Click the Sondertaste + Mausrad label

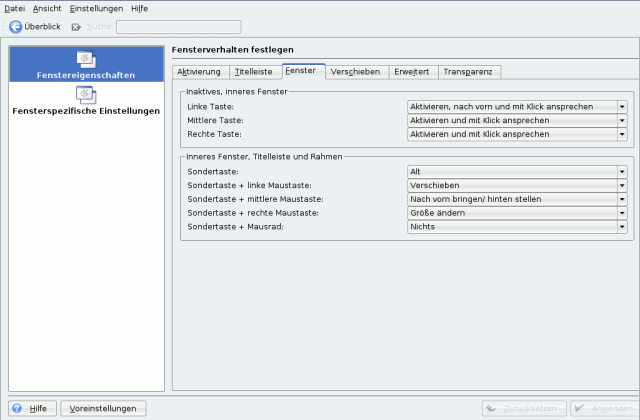[x=236, y=227]
